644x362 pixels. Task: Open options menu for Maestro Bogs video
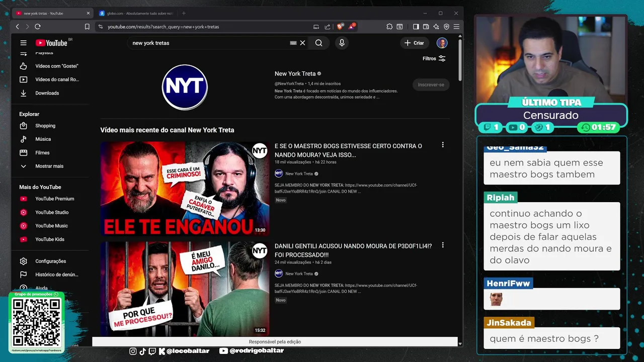[443, 145]
